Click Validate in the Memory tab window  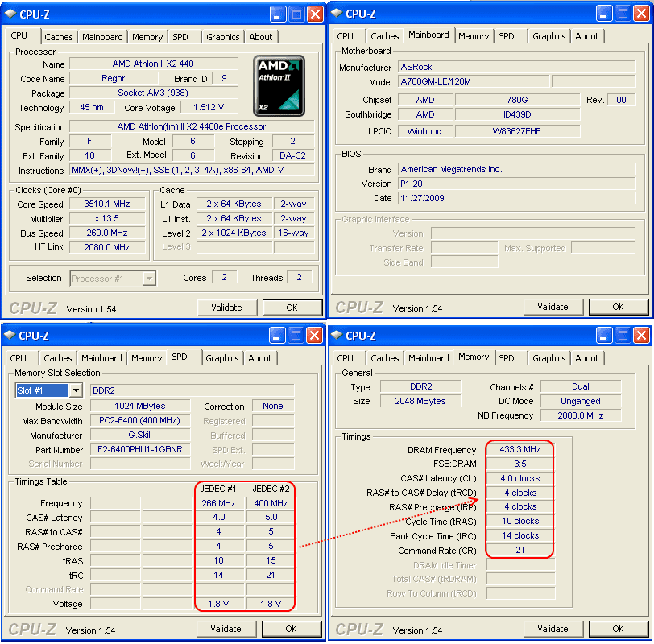click(553, 629)
